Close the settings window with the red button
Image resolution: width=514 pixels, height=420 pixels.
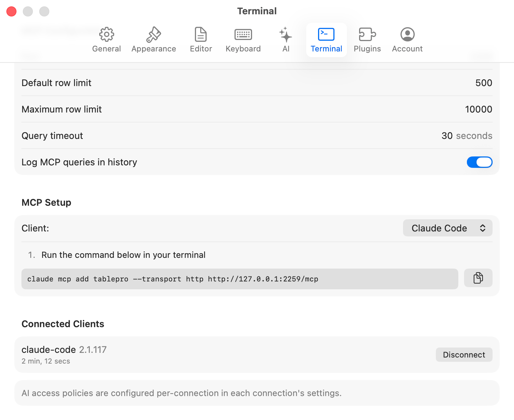coord(11,11)
